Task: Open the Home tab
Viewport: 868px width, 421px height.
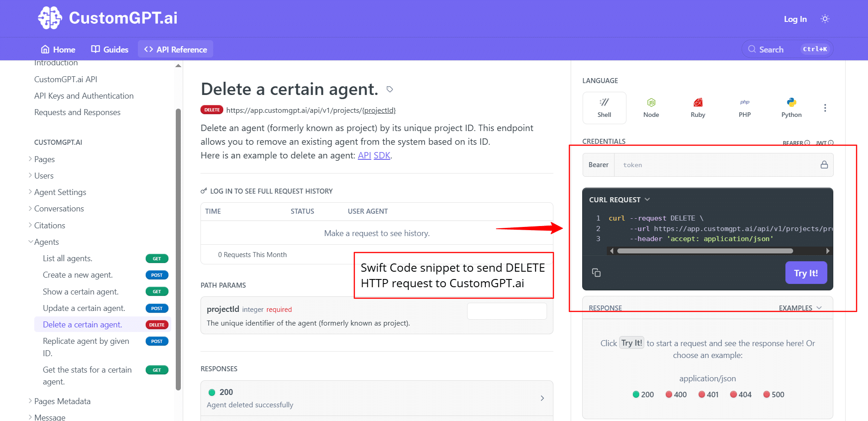Action: click(x=58, y=49)
